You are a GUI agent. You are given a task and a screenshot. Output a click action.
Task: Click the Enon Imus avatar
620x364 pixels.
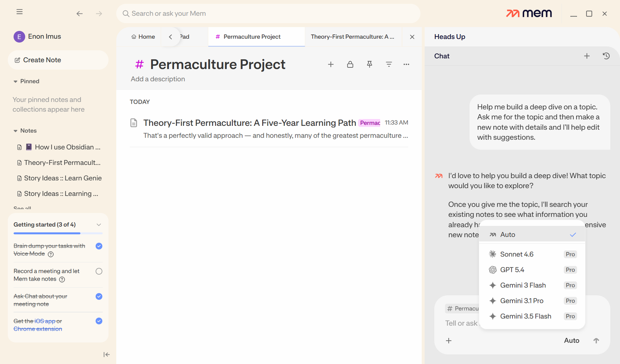19,36
